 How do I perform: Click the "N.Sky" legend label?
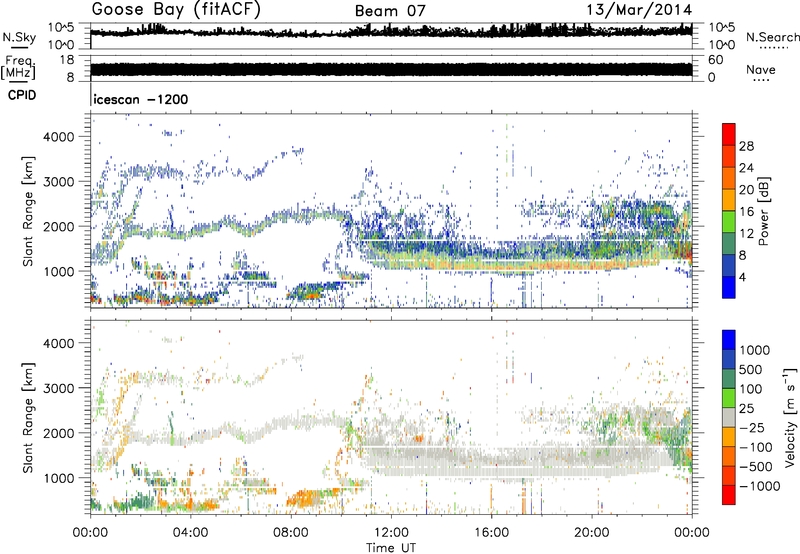(19, 37)
